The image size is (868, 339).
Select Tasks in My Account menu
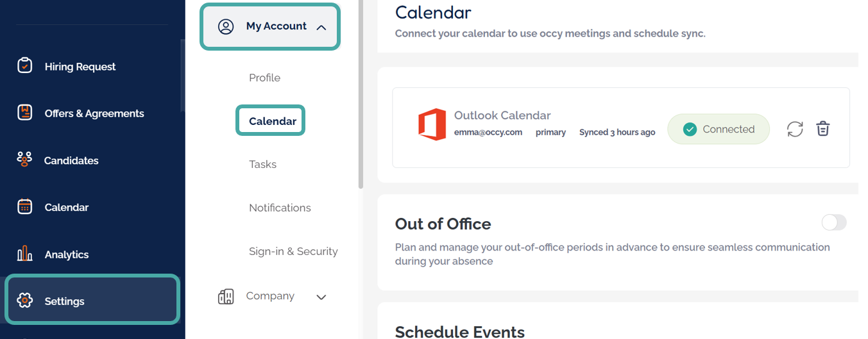pyautogui.click(x=262, y=164)
